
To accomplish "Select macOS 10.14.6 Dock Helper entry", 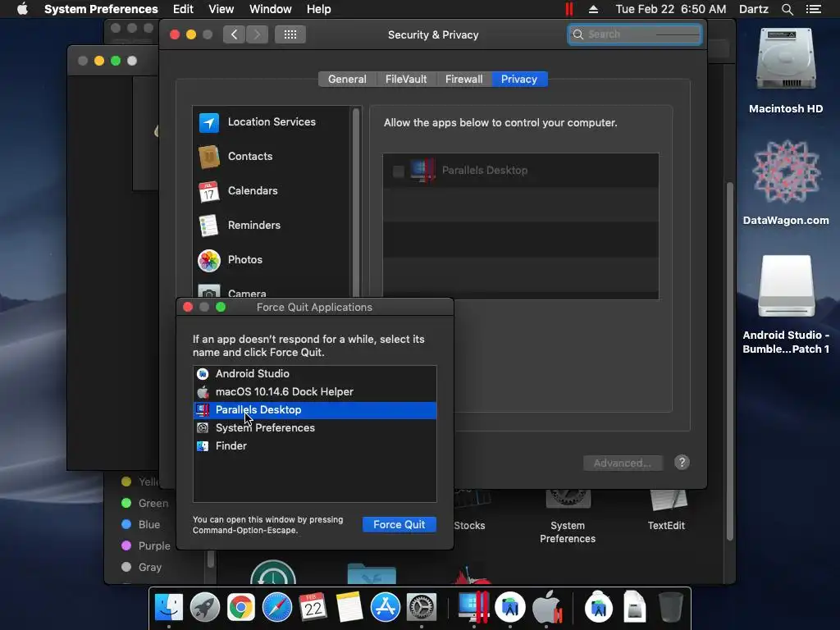I will [315, 392].
